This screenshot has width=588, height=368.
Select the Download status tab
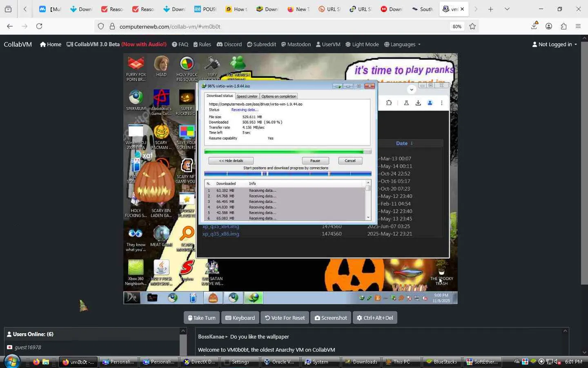pos(220,96)
